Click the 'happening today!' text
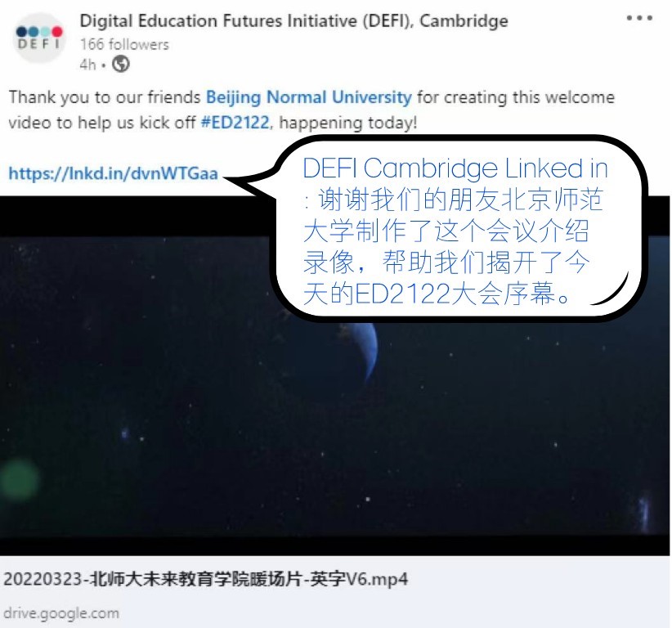Image resolution: width=672 pixels, height=628 pixels. [x=347, y=123]
